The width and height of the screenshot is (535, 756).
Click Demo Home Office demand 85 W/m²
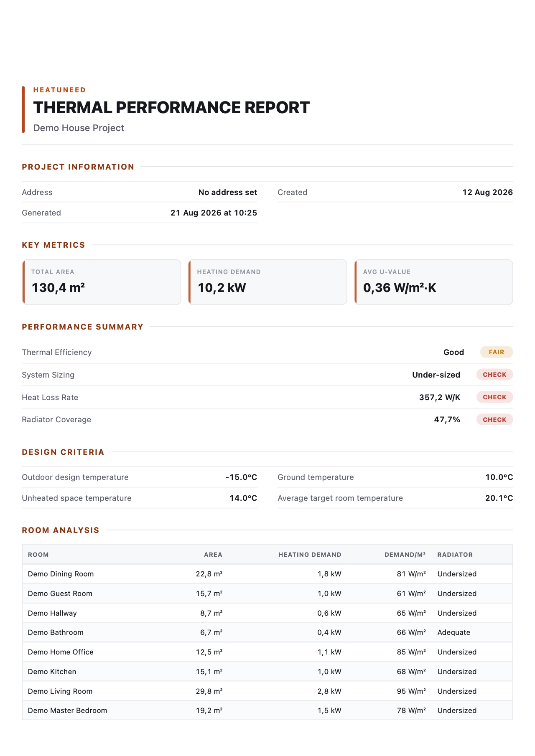pos(411,652)
